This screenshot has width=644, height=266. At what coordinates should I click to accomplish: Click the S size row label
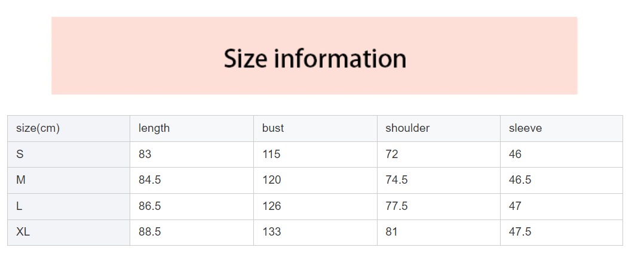pyautogui.click(x=20, y=154)
